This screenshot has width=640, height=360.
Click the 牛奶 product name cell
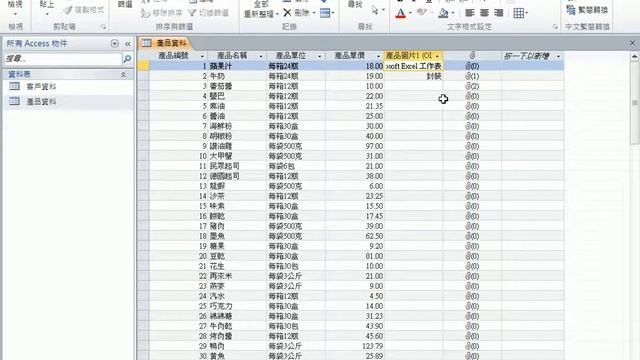pyautogui.click(x=237, y=76)
